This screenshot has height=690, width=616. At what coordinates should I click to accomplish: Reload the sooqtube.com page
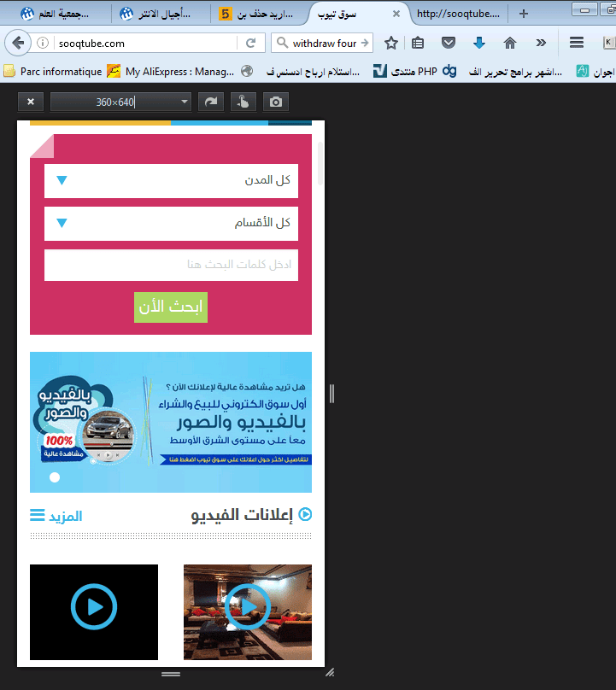pyautogui.click(x=250, y=43)
